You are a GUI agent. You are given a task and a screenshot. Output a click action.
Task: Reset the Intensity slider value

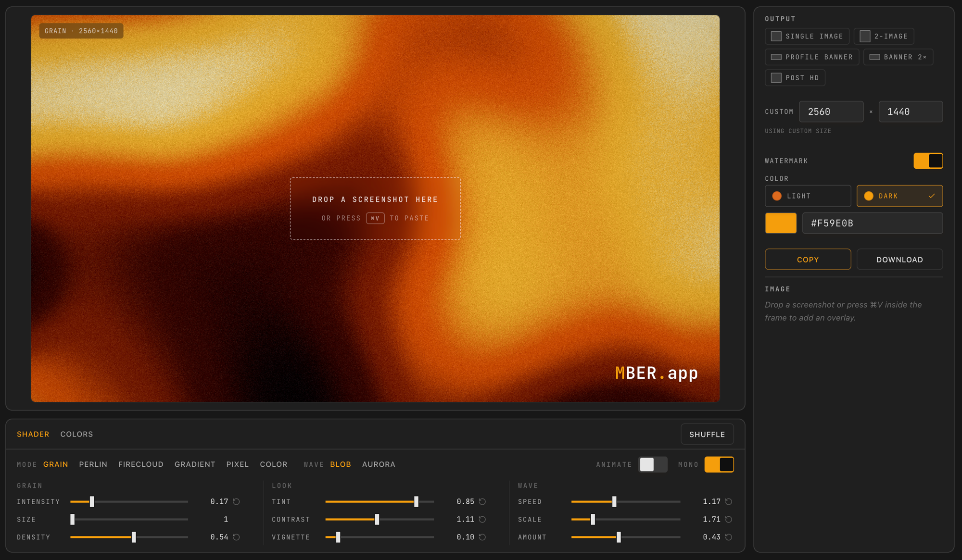coord(236,501)
